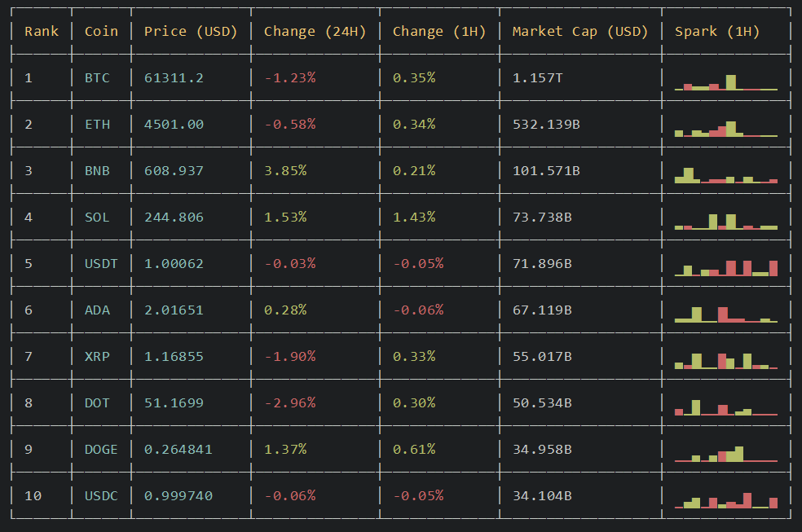Screen dimensions: 802x532
Task: Select the USDT coin cell
Action: tap(101, 264)
